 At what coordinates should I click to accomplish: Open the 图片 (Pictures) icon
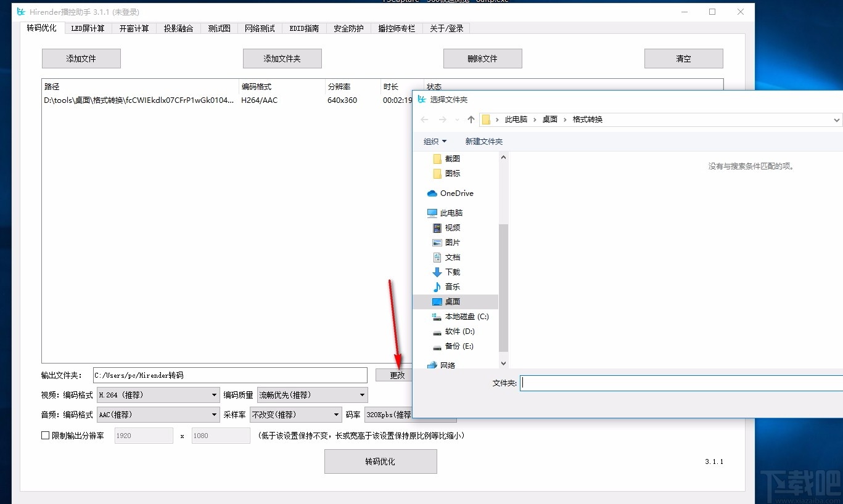pyautogui.click(x=437, y=242)
